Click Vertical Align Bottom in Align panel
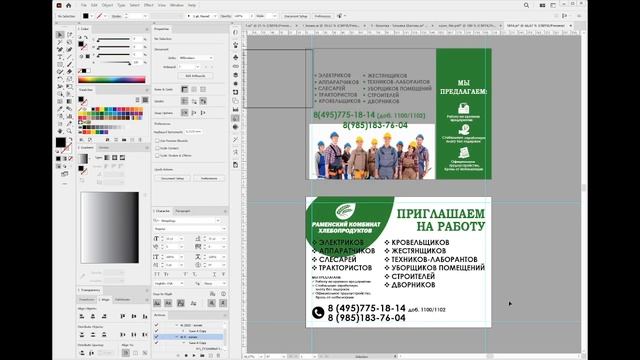The image size is (640, 360). (x=145, y=316)
